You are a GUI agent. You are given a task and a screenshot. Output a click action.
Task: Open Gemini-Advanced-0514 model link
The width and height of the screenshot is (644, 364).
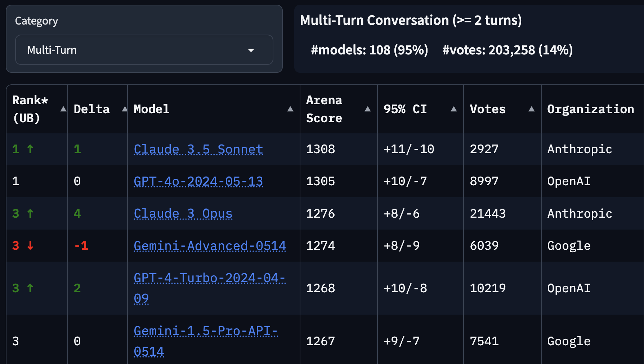point(210,246)
